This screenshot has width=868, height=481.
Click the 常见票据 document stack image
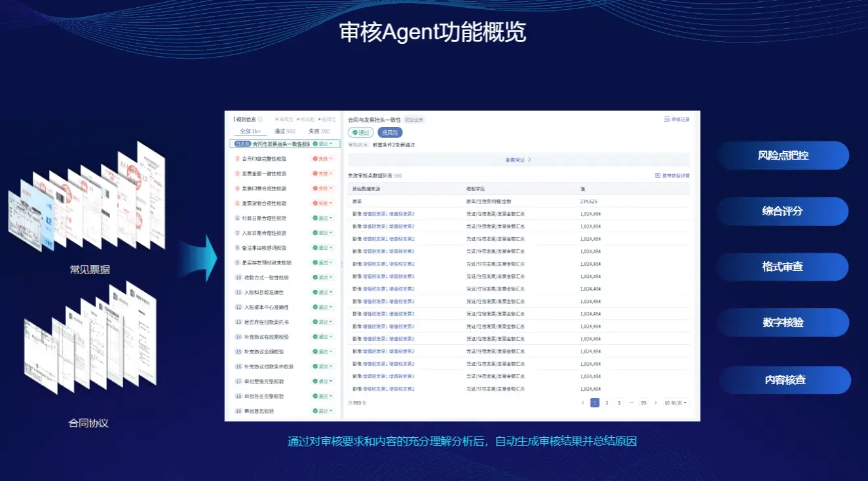[89, 203]
